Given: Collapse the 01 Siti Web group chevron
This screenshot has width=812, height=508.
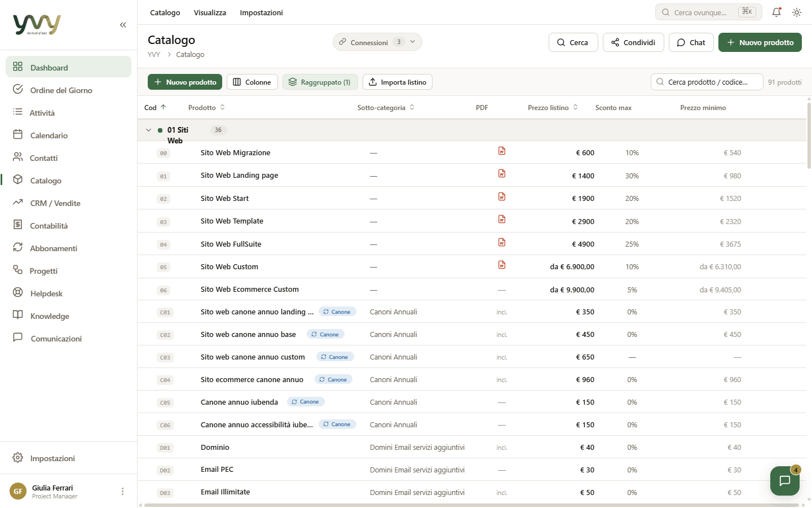Looking at the screenshot, I should pos(149,130).
